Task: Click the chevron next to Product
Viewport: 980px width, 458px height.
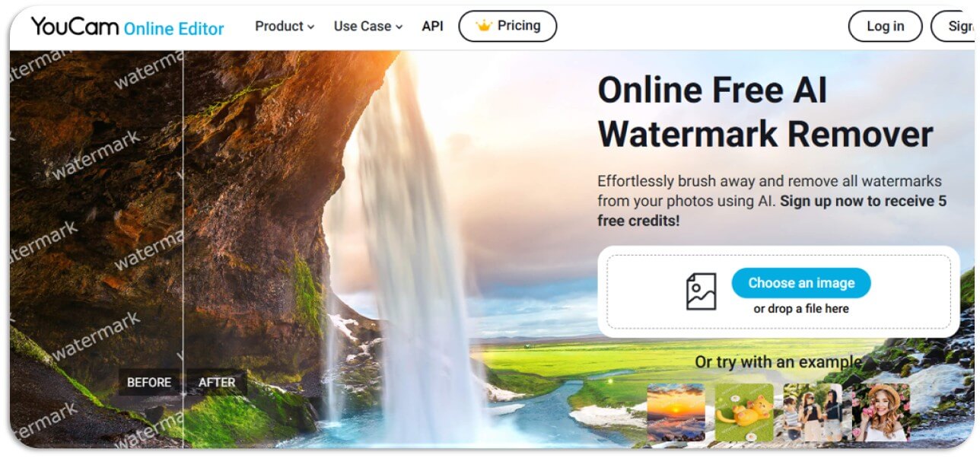Action: tap(310, 27)
